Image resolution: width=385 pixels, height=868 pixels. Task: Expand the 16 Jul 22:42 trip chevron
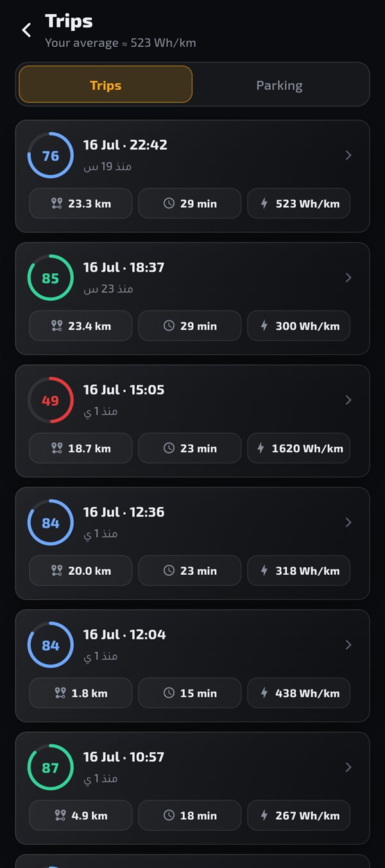coord(348,155)
